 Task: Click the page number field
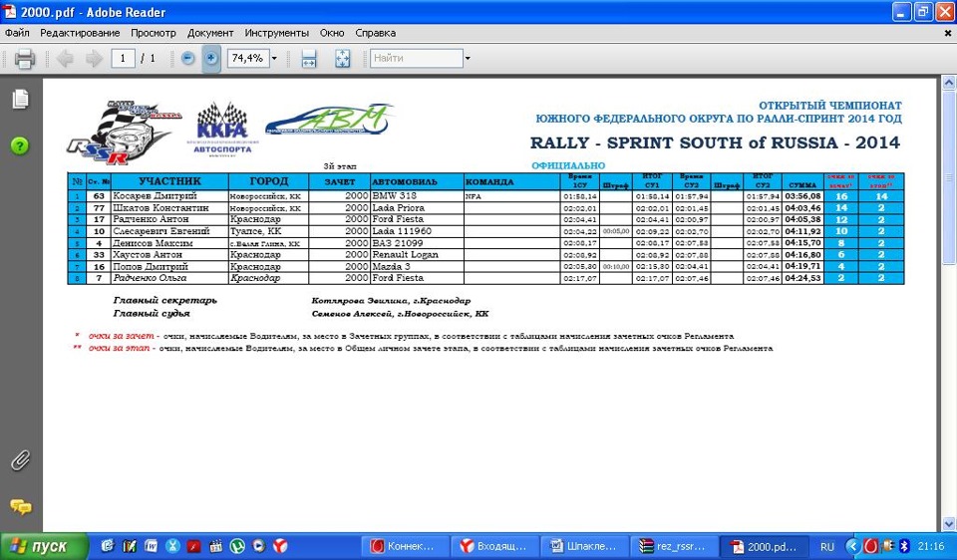point(124,58)
